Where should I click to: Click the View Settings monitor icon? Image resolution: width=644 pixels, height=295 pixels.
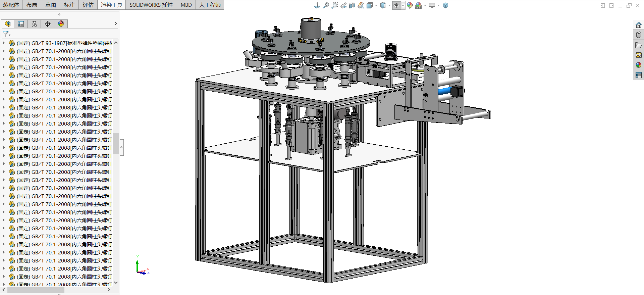pyautogui.click(x=432, y=5)
